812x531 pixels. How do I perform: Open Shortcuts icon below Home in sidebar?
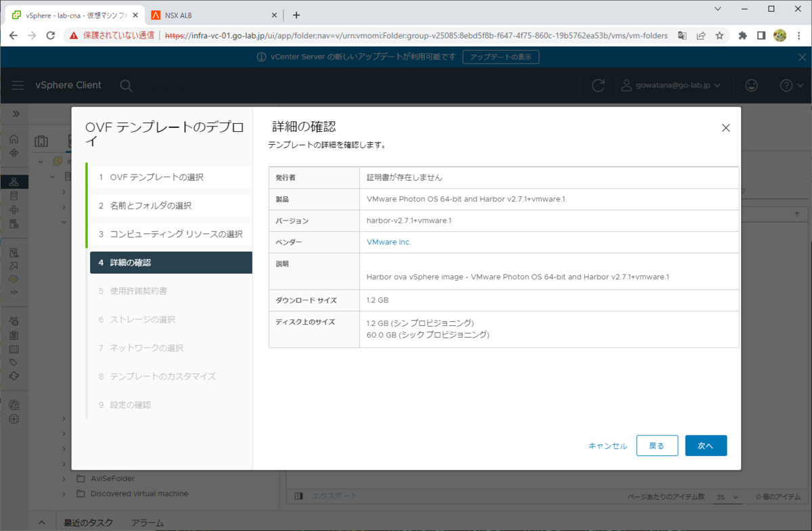coord(14,153)
